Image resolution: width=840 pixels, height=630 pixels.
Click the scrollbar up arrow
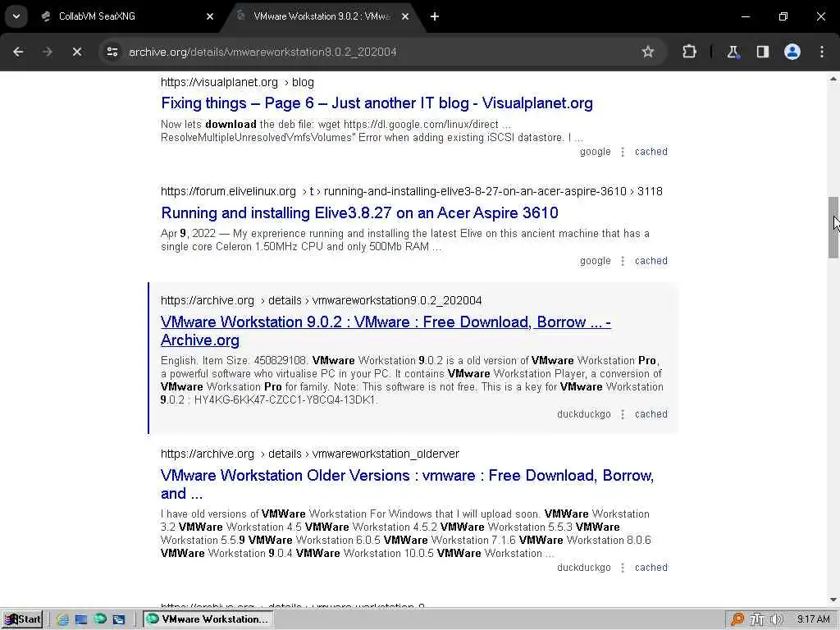(x=833, y=80)
